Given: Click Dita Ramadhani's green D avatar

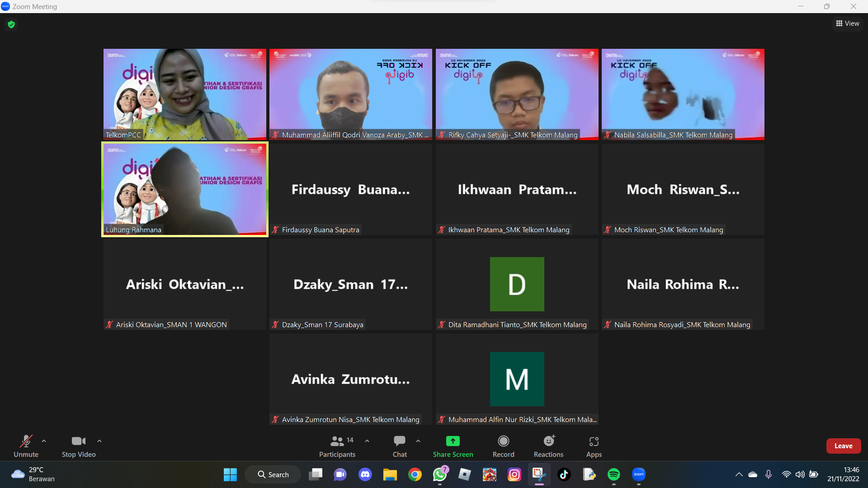Looking at the screenshot, I should pos(517,284).
